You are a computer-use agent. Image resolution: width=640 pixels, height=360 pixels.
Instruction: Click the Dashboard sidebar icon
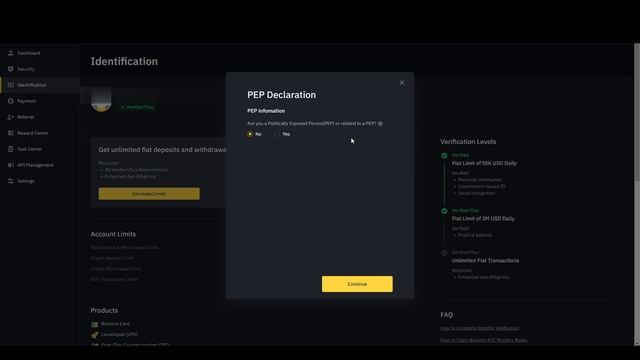pyautogui.click(x=11, y=53)
